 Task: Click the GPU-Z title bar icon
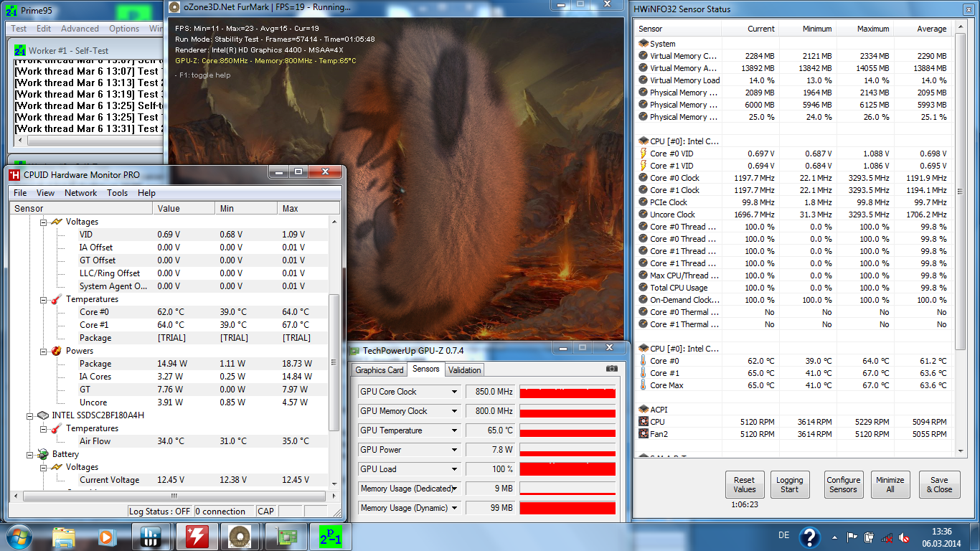point(354,350)
